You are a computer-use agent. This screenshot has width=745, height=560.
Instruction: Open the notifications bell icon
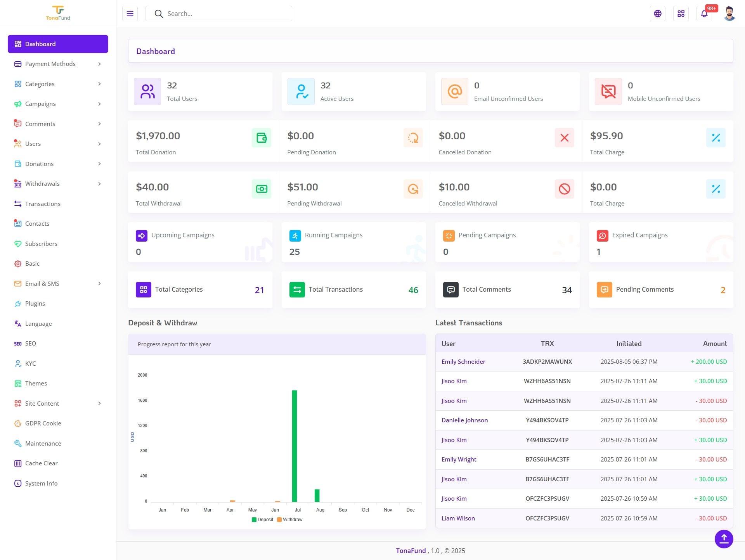[704, 14]
